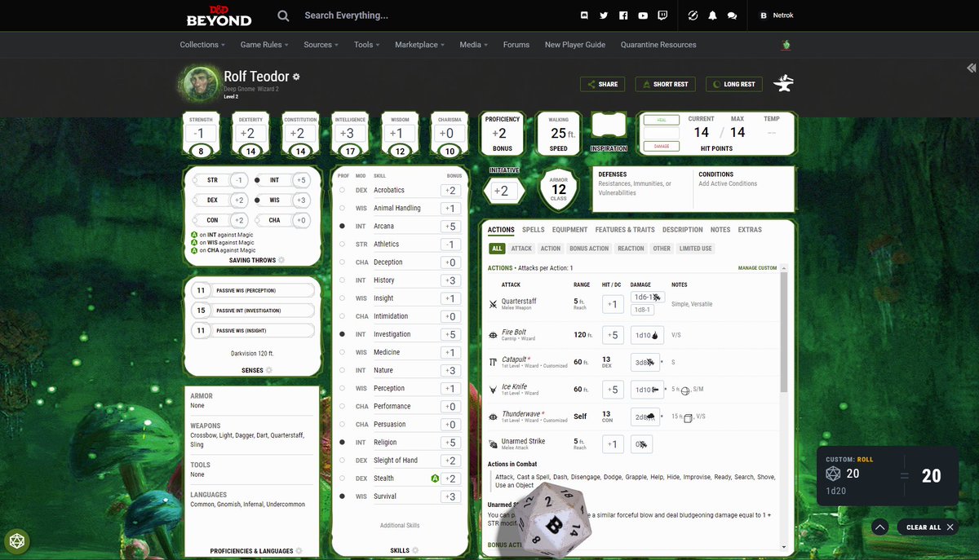This screenshot has height=560, width=979.
Task: Click the Heal button
Action: coord(662,120)
